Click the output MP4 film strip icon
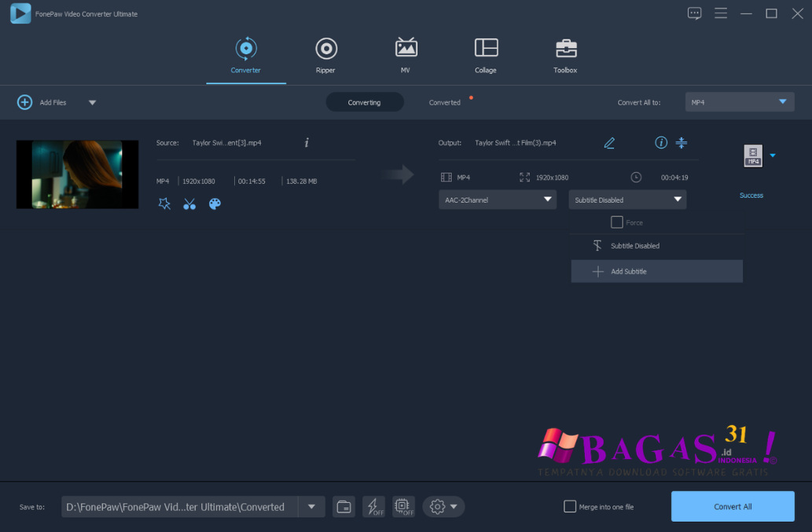 [x=446, y=178]
